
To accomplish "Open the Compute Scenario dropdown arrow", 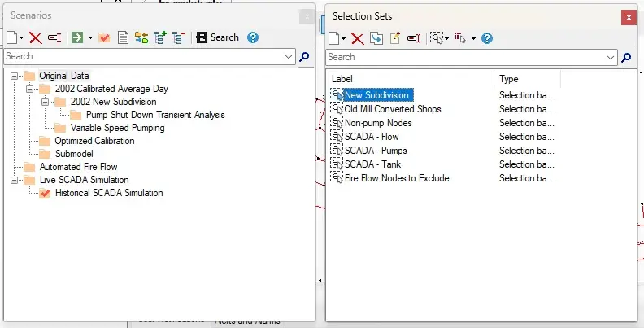I will coord(90,38).
